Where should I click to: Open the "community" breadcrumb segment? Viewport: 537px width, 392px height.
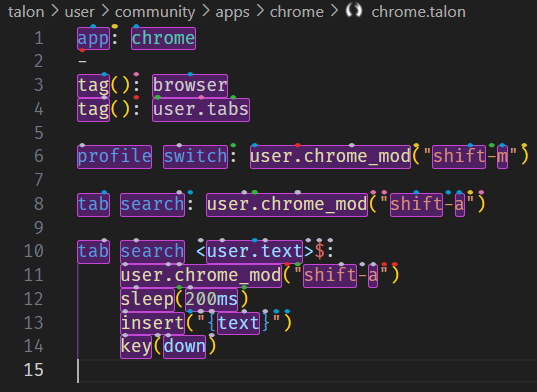tap(155, 12)
